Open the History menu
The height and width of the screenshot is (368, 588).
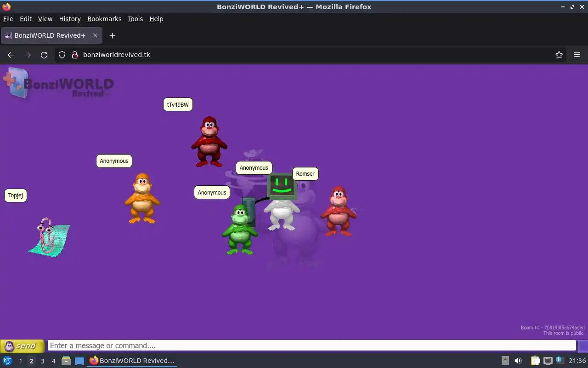[x=70, y=19]
